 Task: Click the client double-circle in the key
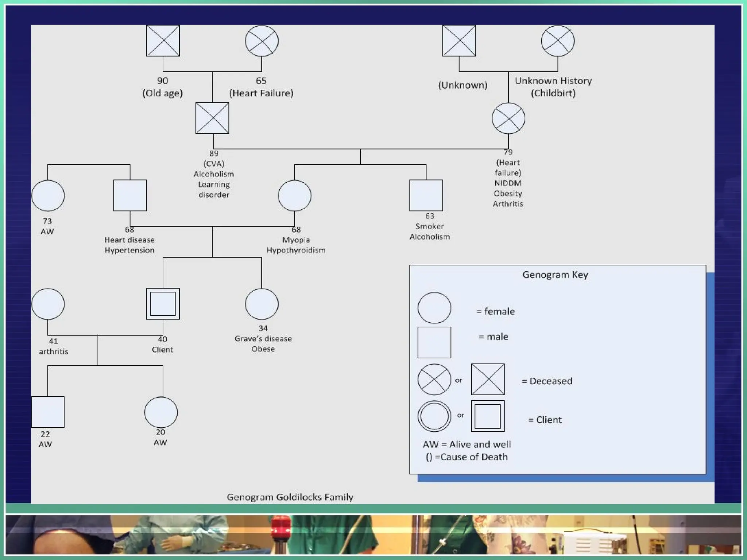pos(434,416)
